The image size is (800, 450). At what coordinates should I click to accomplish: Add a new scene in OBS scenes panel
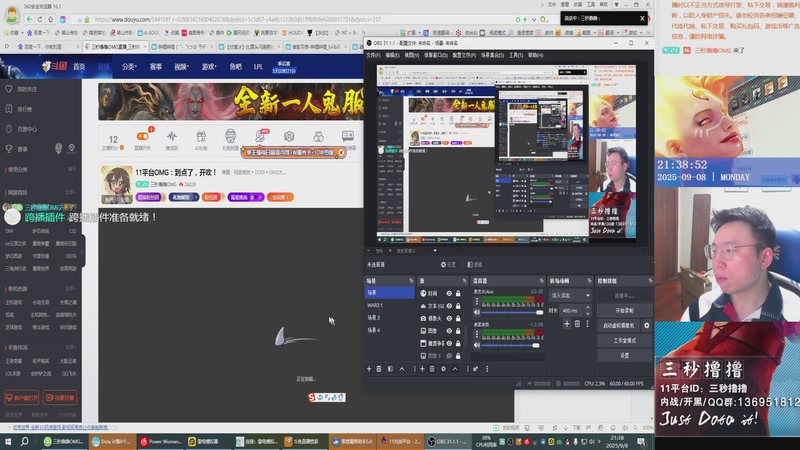click(369, 369)
